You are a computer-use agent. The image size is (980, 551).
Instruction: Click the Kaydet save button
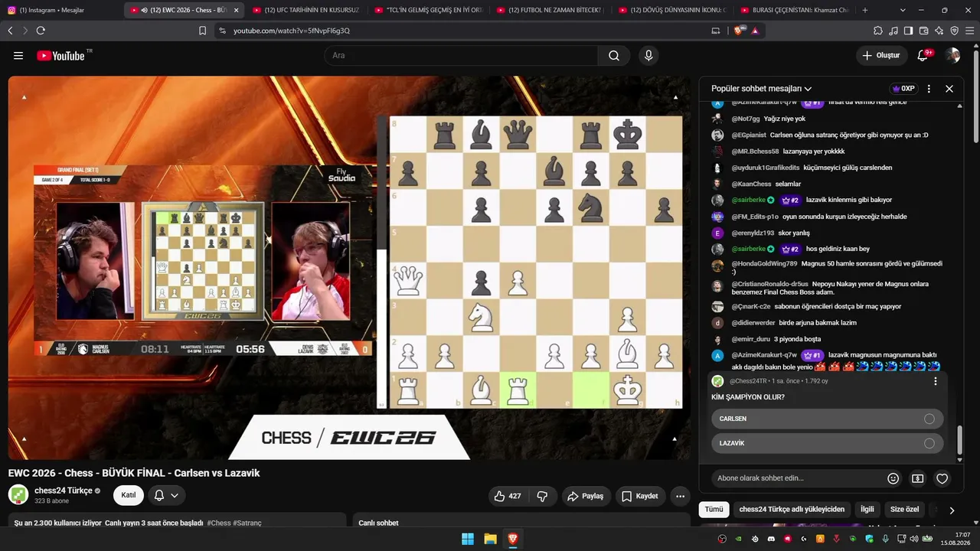[x=640, y=496]
